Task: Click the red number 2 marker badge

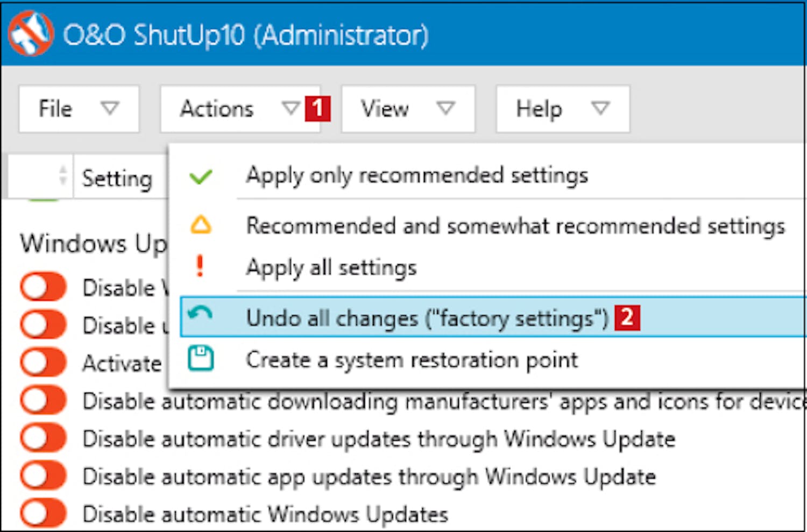Action: pyautogui.click(x=627, y=317)
